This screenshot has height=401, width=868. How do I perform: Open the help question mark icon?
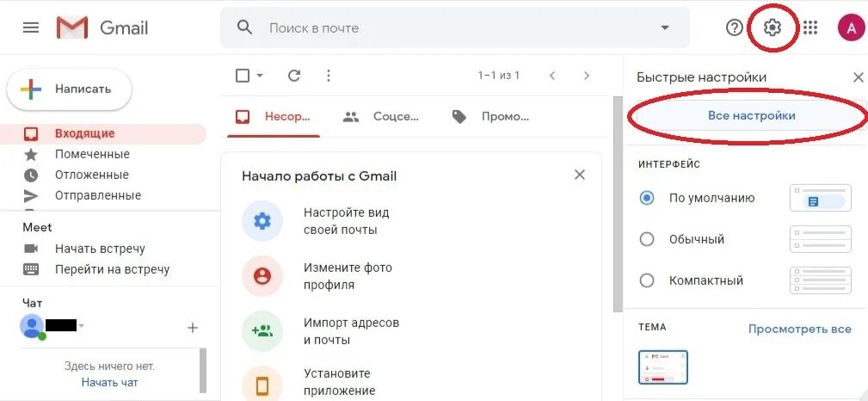click(x=734, y=28)
